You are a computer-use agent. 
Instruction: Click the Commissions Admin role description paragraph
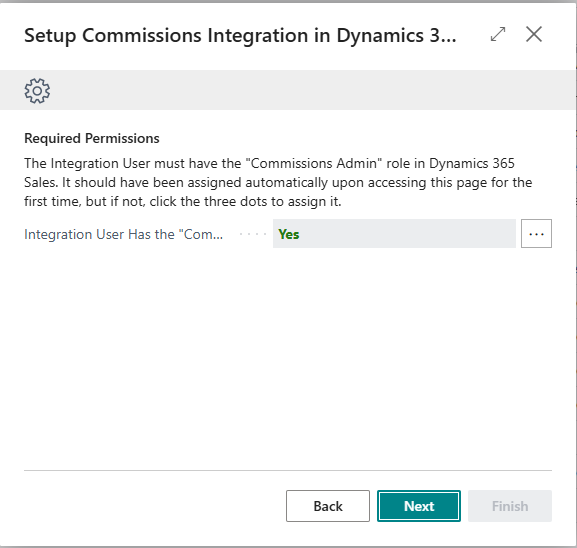[278, 182]
